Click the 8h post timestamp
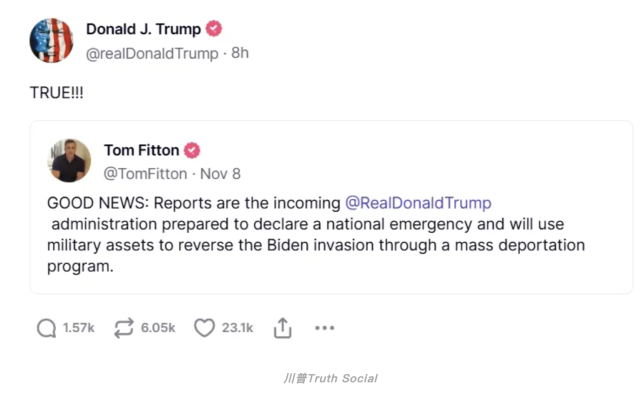 tap(240, 53)
